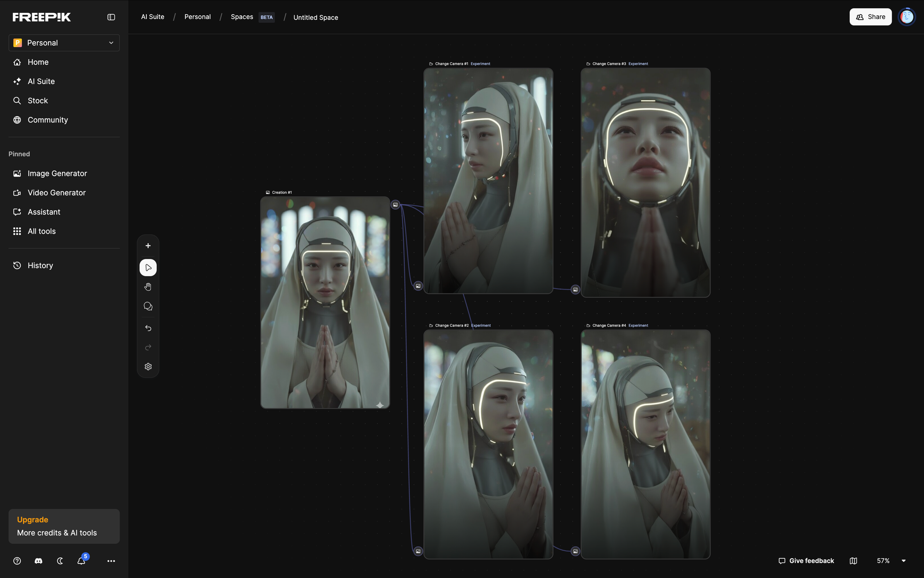Activate the hand pan tool
The height and width of the screenshot is (578, 924).
148,287
